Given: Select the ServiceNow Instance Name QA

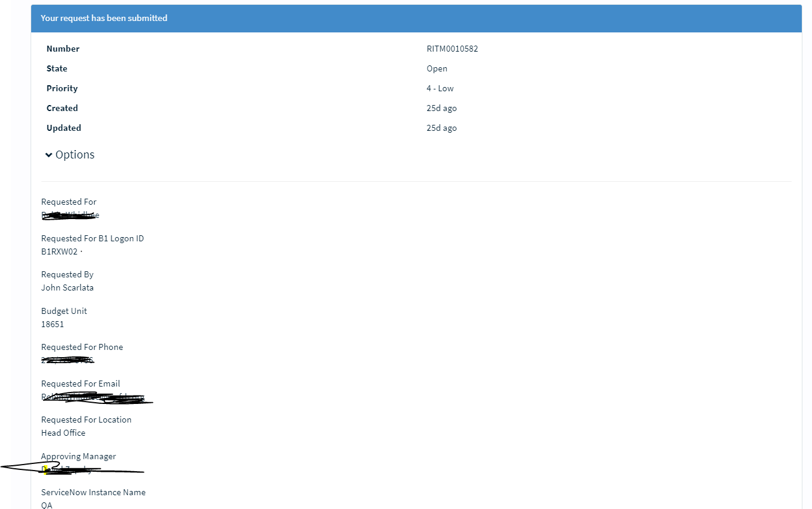Looking at the screenshot, I should (46, 505).
